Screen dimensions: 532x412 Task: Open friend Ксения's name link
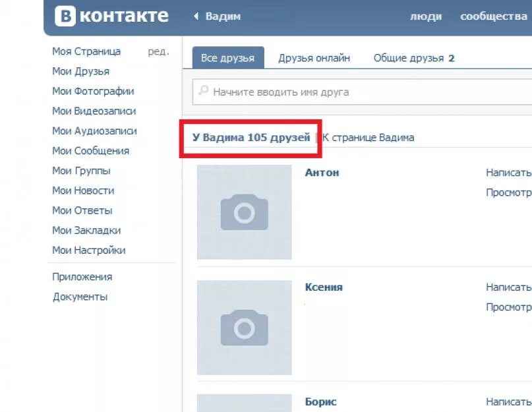click(324, 287)
